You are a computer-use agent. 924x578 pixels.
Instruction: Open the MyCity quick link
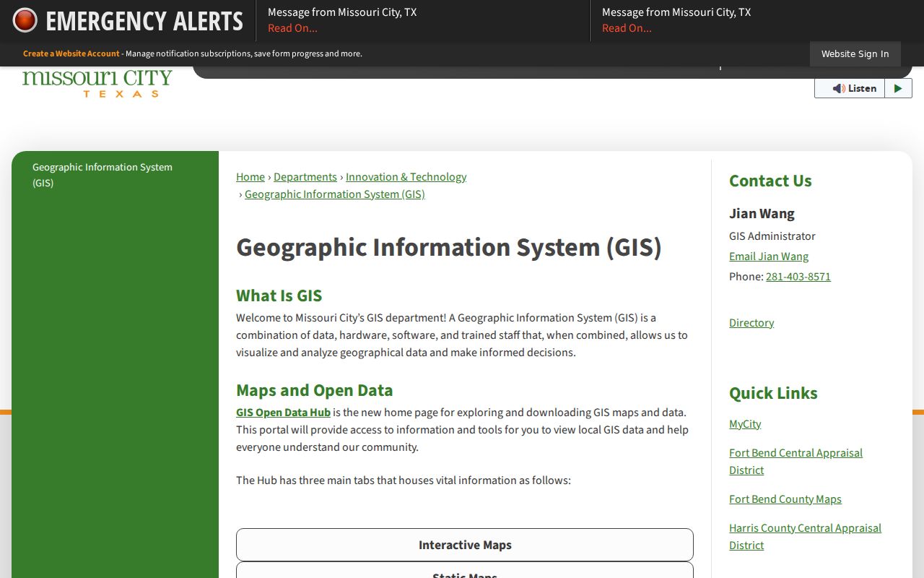pyautogui.click(x=745, y=424)
